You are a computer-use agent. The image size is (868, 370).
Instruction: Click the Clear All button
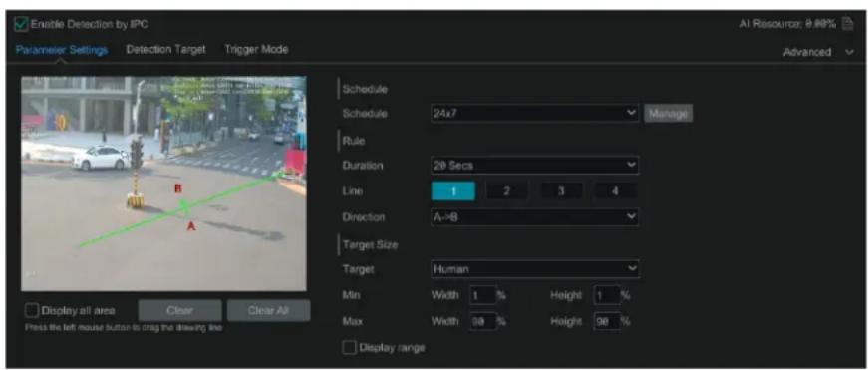(268, 311)
